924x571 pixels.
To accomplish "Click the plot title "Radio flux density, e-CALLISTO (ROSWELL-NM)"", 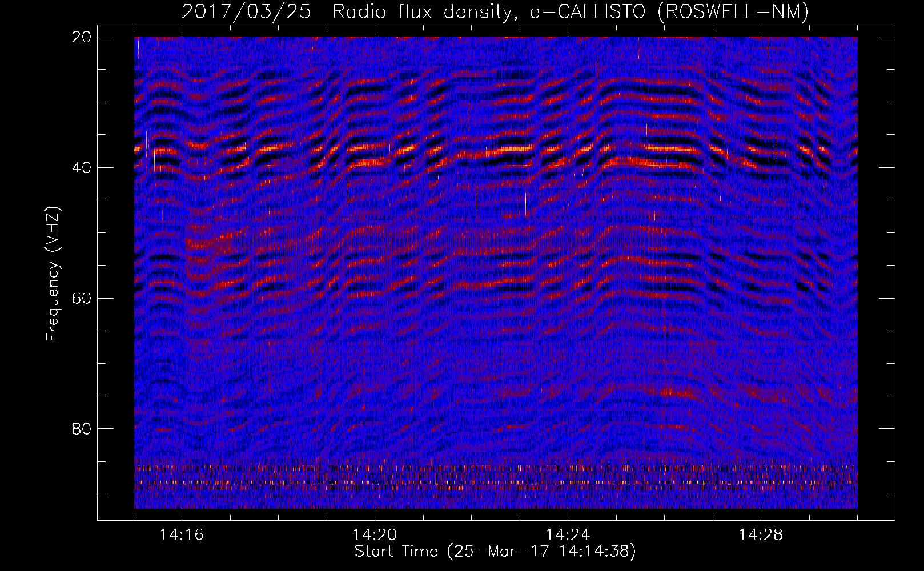I will coord(571,11).
